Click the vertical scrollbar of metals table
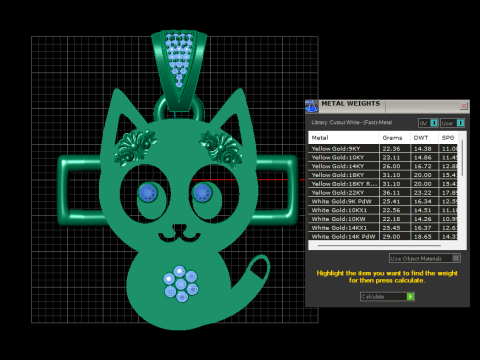Screen dimensions: 480x360 [462, 158]
